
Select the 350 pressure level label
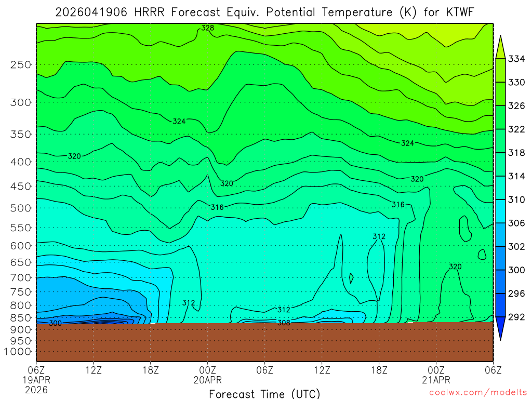point(21,135)
